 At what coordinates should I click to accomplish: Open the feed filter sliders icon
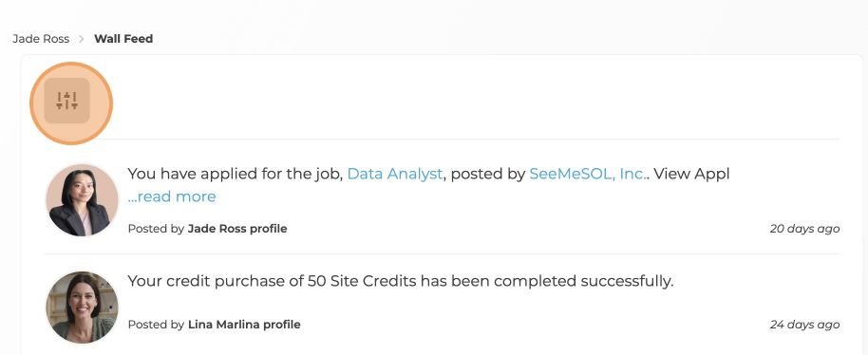(67, 101)
